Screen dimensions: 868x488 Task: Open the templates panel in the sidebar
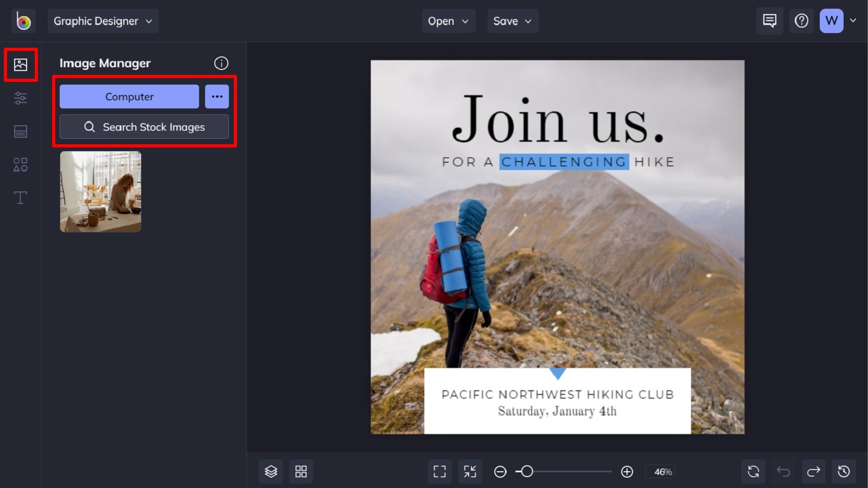click(x=20, y=131)
